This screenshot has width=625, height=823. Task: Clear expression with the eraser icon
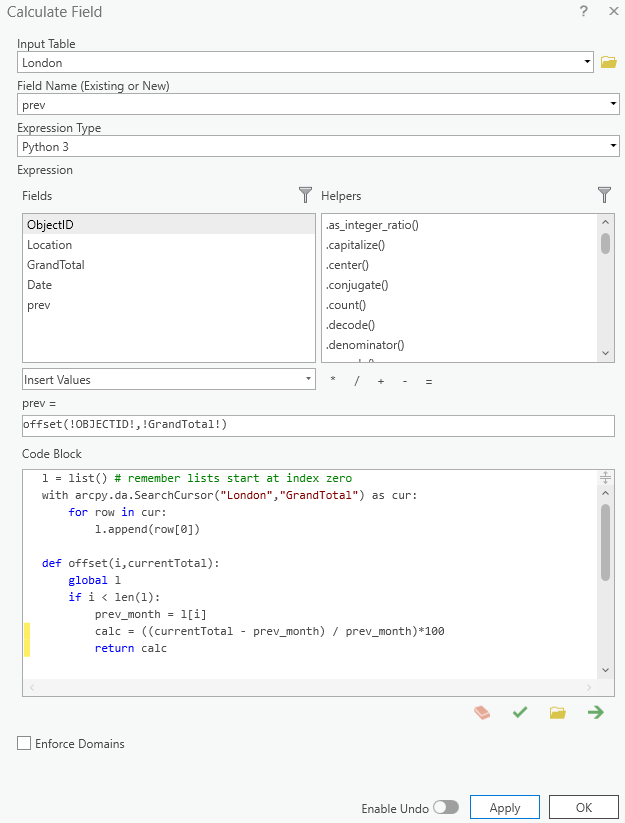pyautogui.click(x=482, y=712)
